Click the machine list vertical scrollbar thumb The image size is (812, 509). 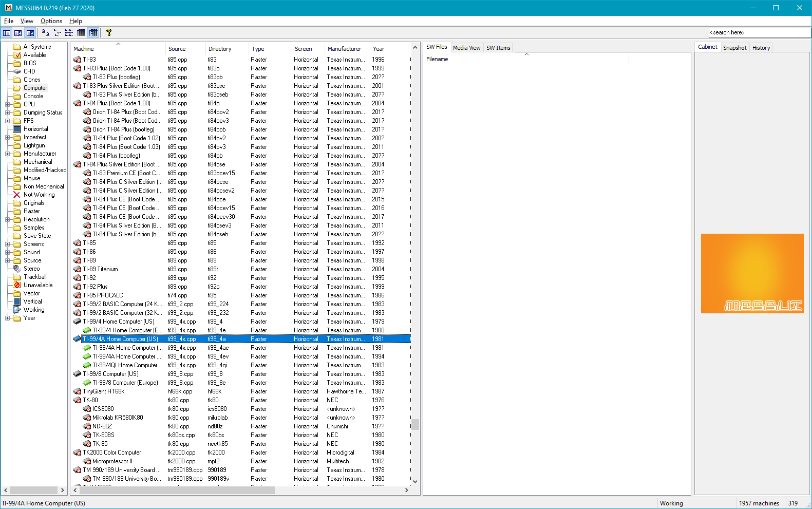(x=415, y=424)
